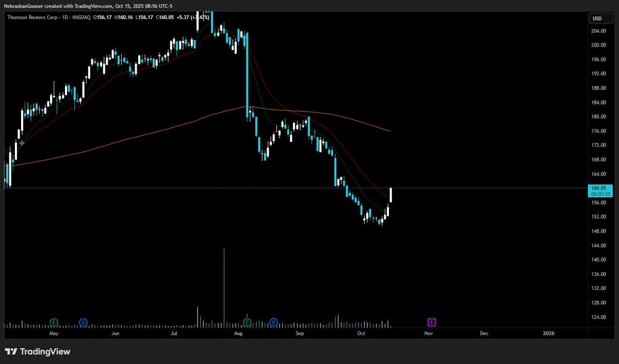The width and height of the screenshot is (619, 364).
Task: Select the 2026 label on the time axis
Action: click(x=548, y=334)
